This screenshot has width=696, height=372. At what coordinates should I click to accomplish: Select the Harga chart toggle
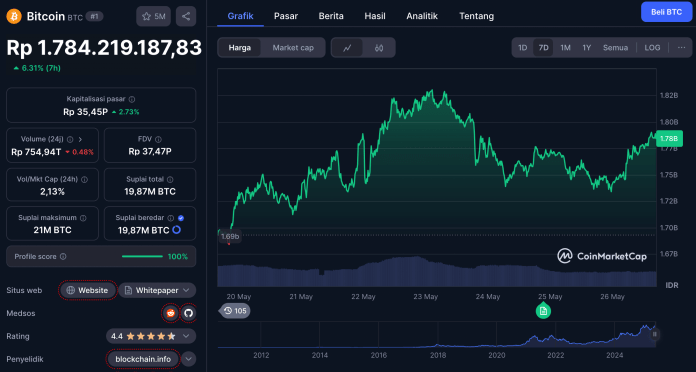[240, 47]
